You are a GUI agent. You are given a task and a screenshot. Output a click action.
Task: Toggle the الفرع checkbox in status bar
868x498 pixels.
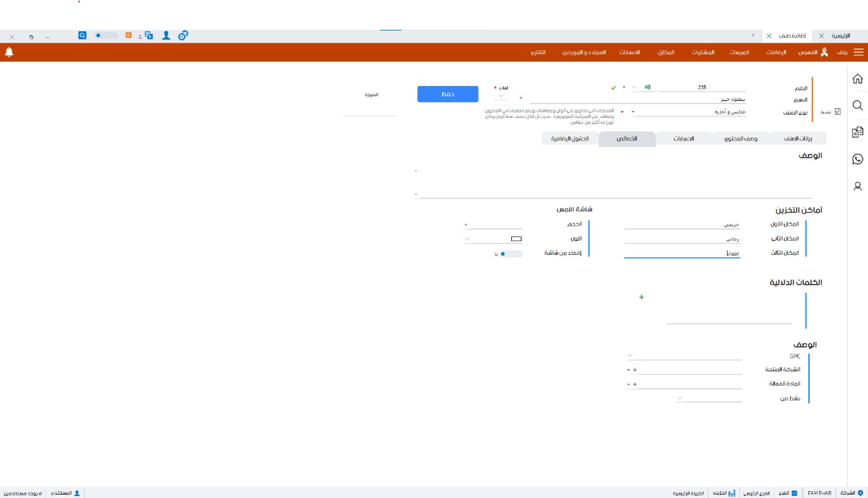point(794,493)
